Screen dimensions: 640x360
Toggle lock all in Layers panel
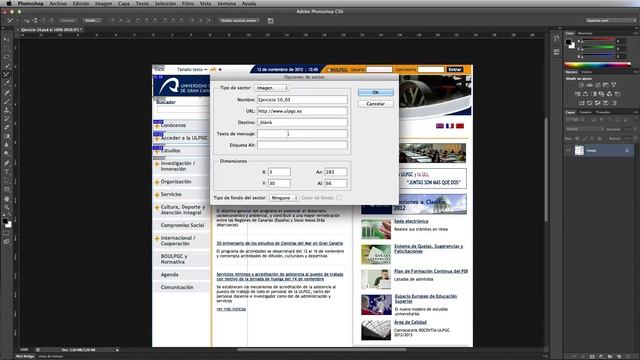599,139
